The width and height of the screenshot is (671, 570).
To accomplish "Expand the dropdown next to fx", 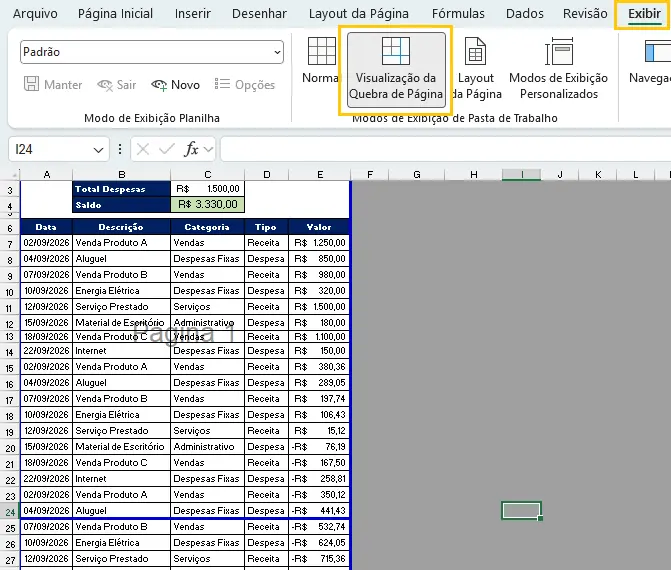I will pyautogui.click(x=208, y=149).
